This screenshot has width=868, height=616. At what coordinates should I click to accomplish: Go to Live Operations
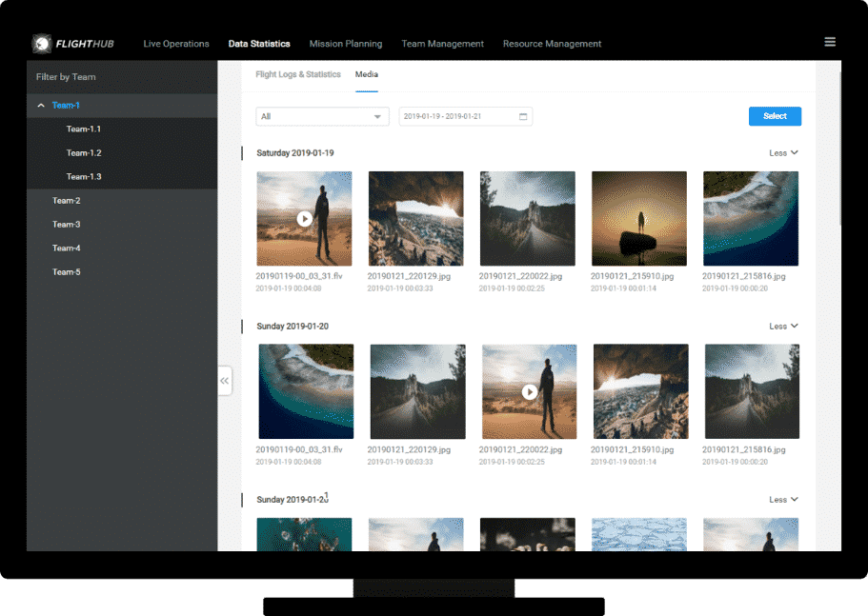tap(176, 44)
